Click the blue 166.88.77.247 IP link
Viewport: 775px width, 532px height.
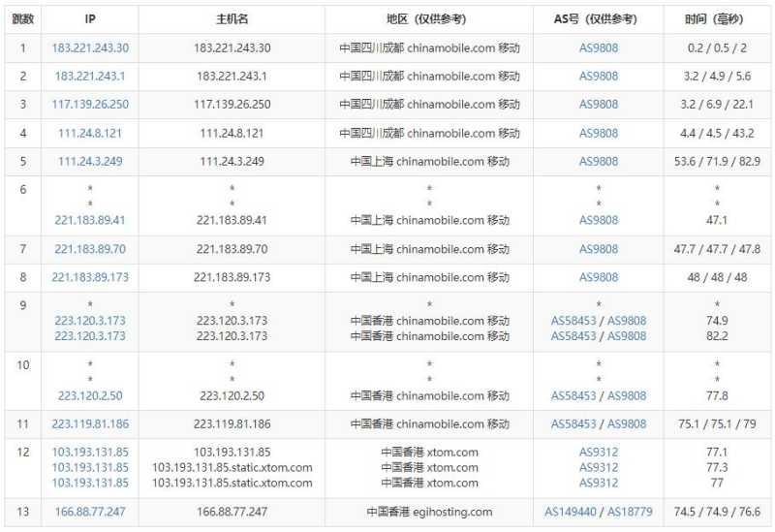tap(90, 512)
